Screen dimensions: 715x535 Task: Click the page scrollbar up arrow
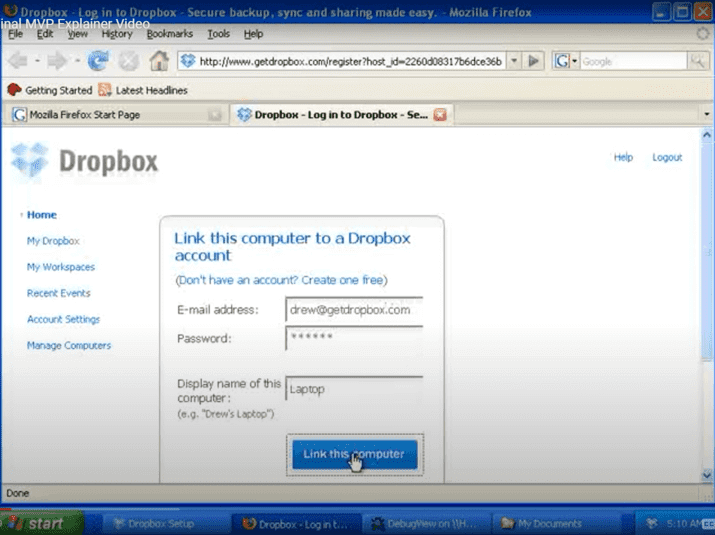click(706, 135)
